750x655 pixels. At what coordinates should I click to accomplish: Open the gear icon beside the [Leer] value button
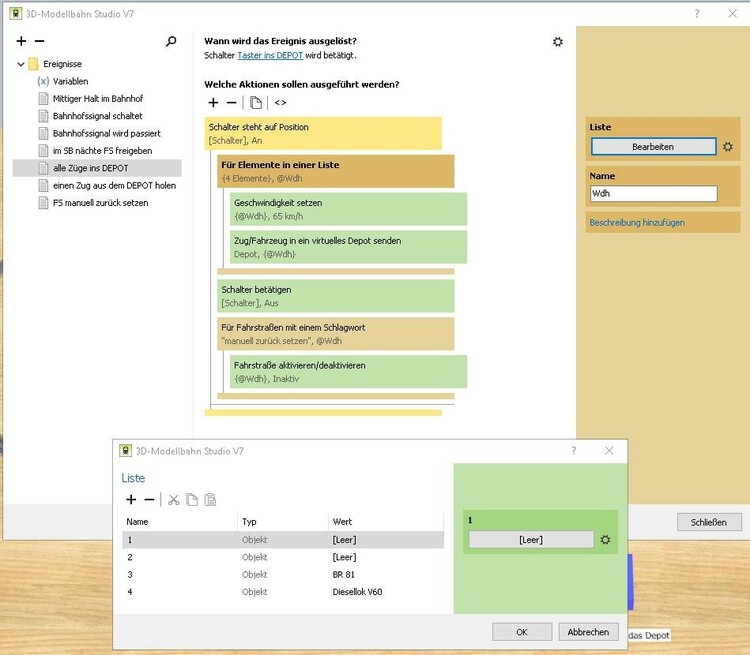[x=605, y=540]
